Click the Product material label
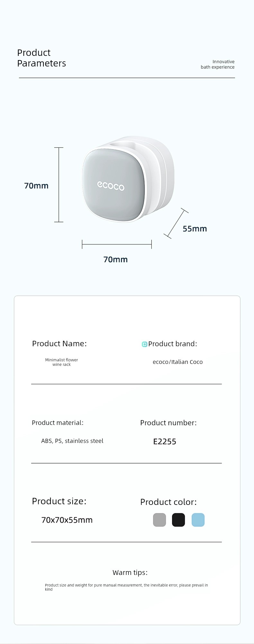The height and width of the screenshot is (644, 254). (58, 423)
